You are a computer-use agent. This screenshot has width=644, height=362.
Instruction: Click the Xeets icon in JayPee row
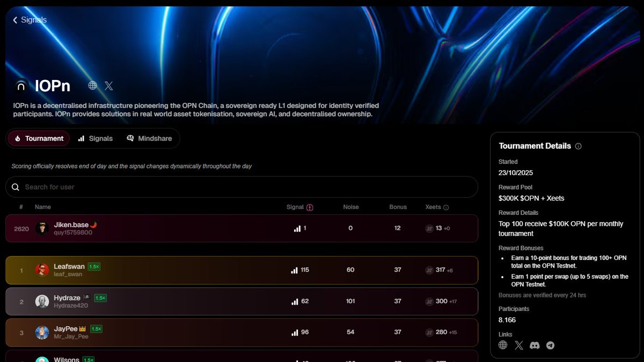pos(429,332)
